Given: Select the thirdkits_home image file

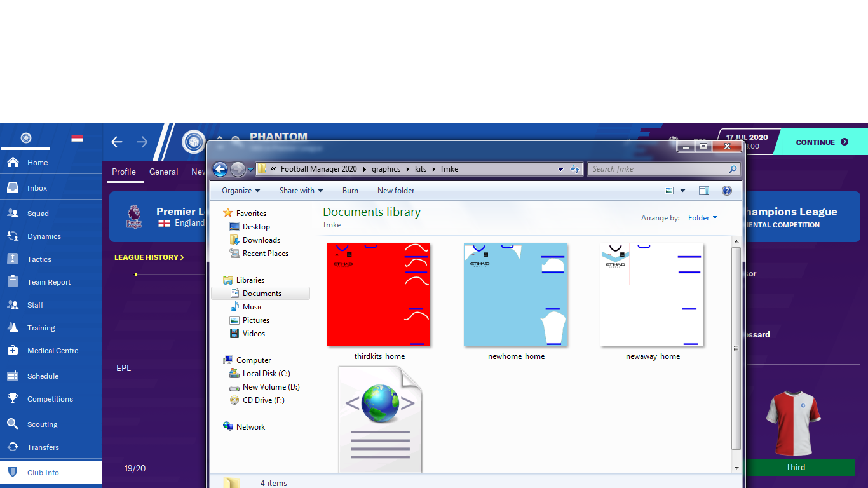Looking at the screenshot, I should pos(379,302).
